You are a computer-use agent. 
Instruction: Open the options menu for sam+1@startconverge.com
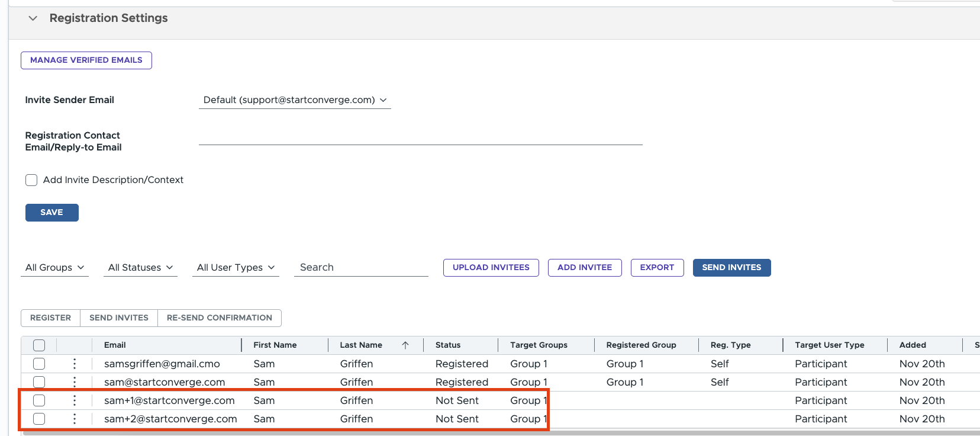click(75, 400)
